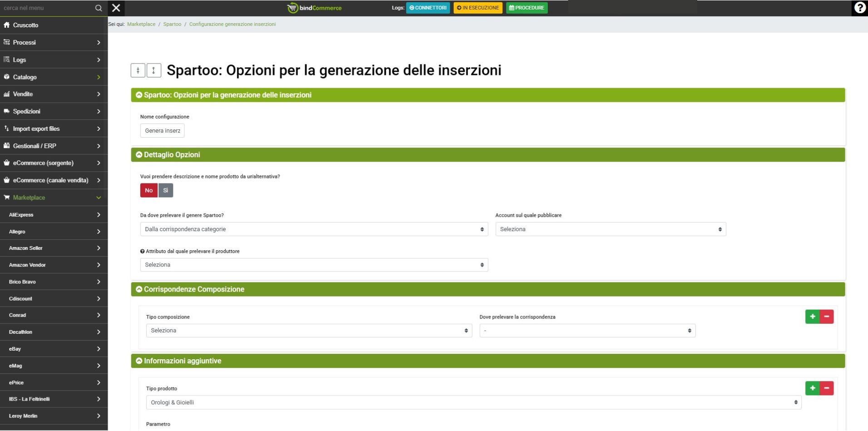Click the expand all sections icon
Screen dimensions: 868x431
pyautogui.click(x=154, y=70)
